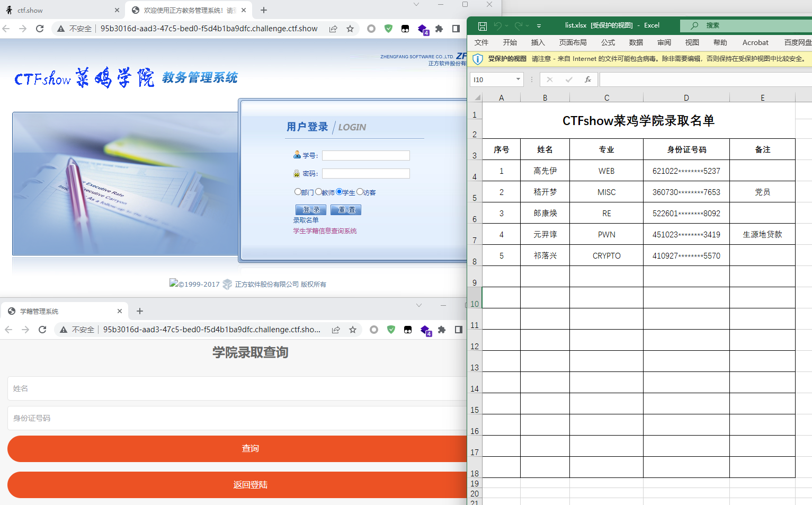The height and width of the screenshot is (505, 812).
Task: Select 部门 radio option
Action: (298, 192)
